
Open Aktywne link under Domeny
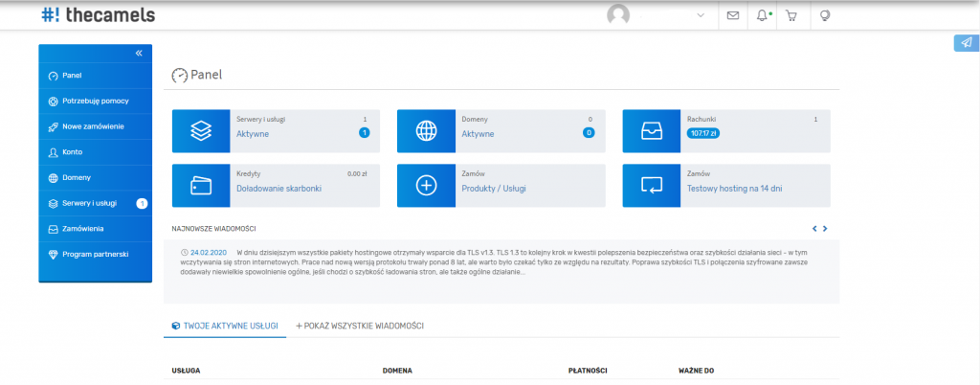point(478,134)
